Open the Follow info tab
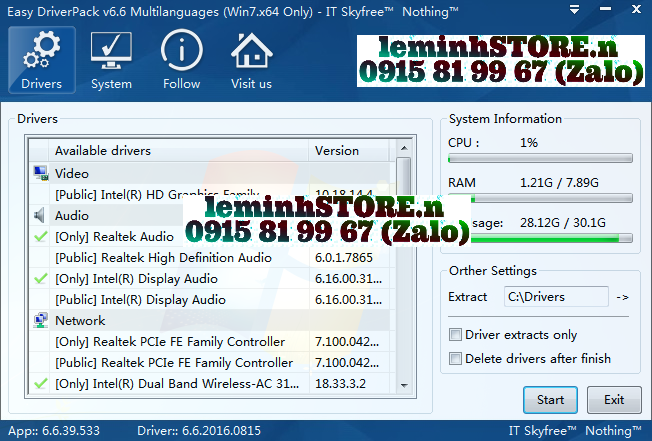This screenshot has height=441, width=652. coord(182,60)
